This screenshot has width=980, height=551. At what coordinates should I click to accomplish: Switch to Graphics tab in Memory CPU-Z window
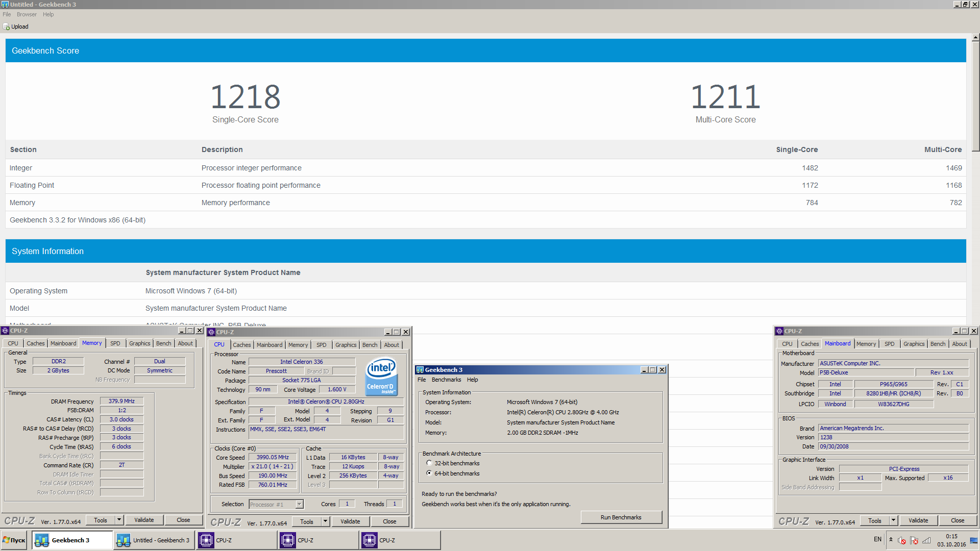tap(139, 343)
